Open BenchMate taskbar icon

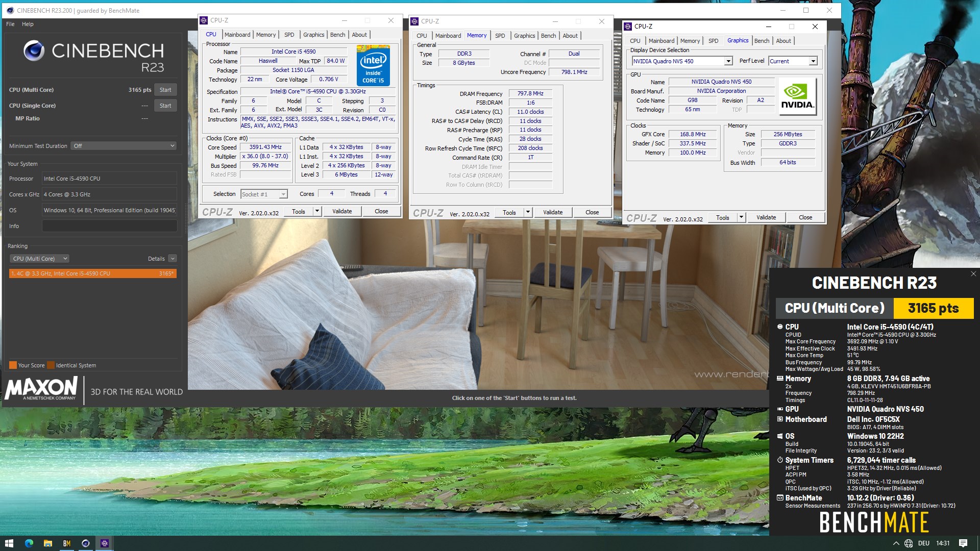coord(67,543)
